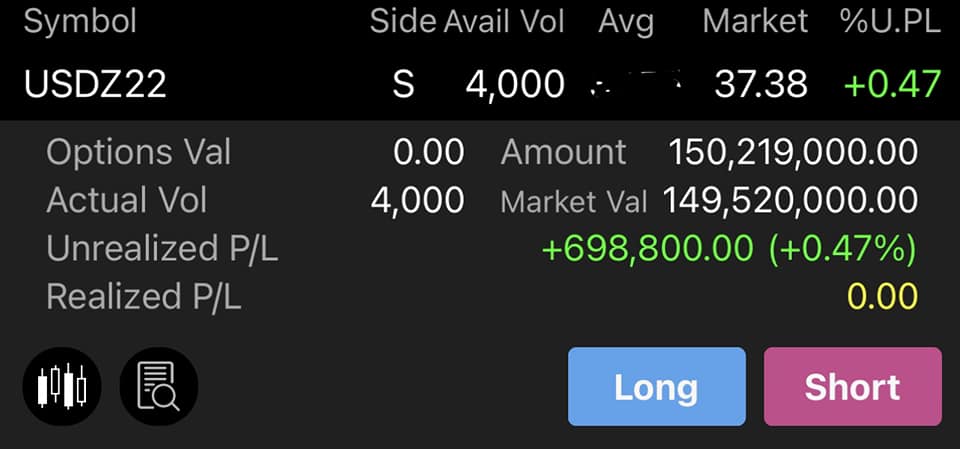The width and height of the screenshot is (960, 449).
Task: Sort by Avail Vol column header
Action: [504, 22]
